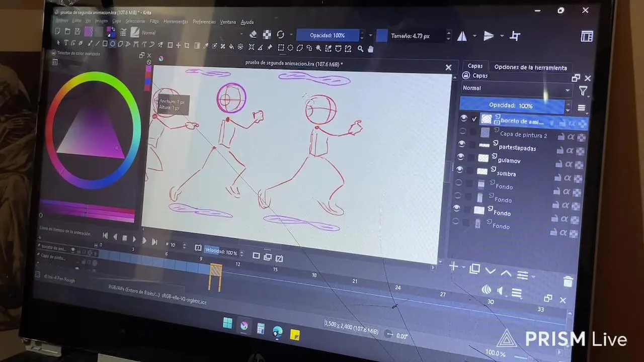This screenshot has width=644, height=362.
Task: Toggle horizontal mirror tool
Action: [x=462, y=36]
